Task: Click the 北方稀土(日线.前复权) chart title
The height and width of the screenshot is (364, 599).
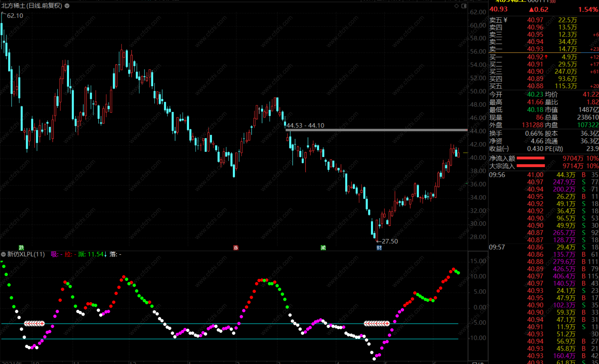Action: coord(32,6)
